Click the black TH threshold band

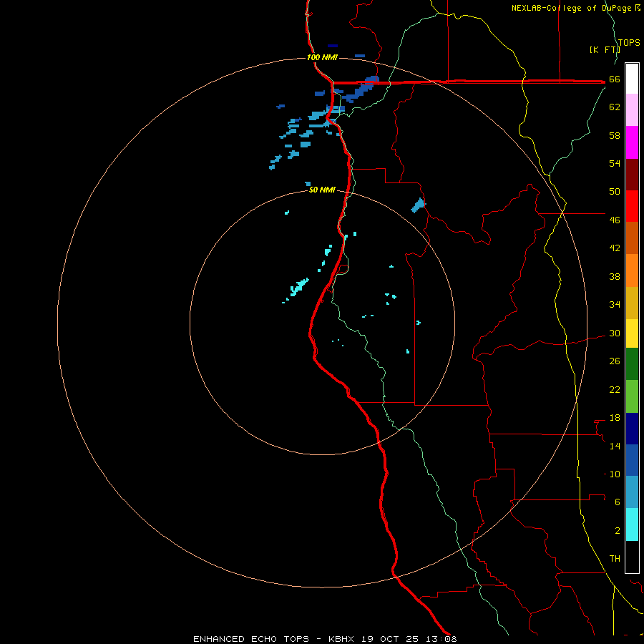tap(632, 557)
